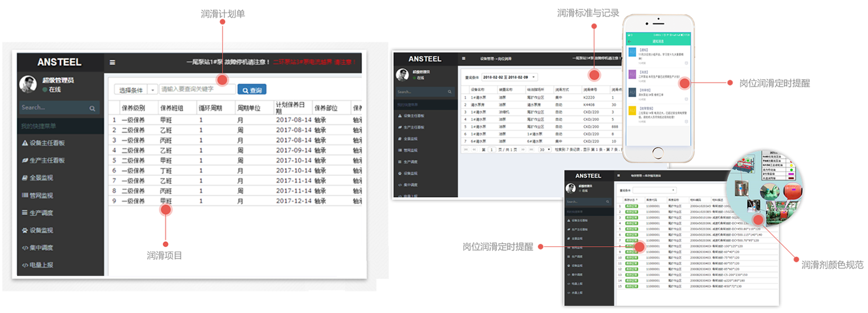Image resolution: width=868 pixels, height=313 pixels.
Task: Expand the 选择条件 dropdown arrow
Action: pyautogui.click(x=152, y=90)
